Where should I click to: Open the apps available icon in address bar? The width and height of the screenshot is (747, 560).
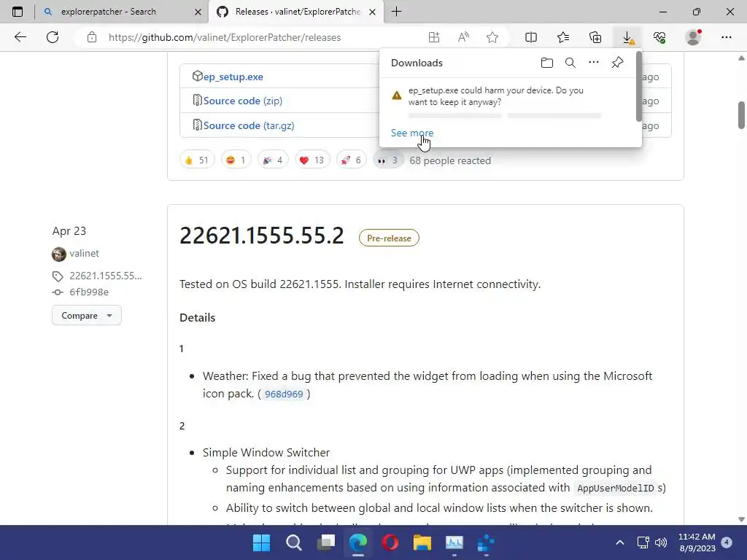pyautogui.click(x=433, y=37)
